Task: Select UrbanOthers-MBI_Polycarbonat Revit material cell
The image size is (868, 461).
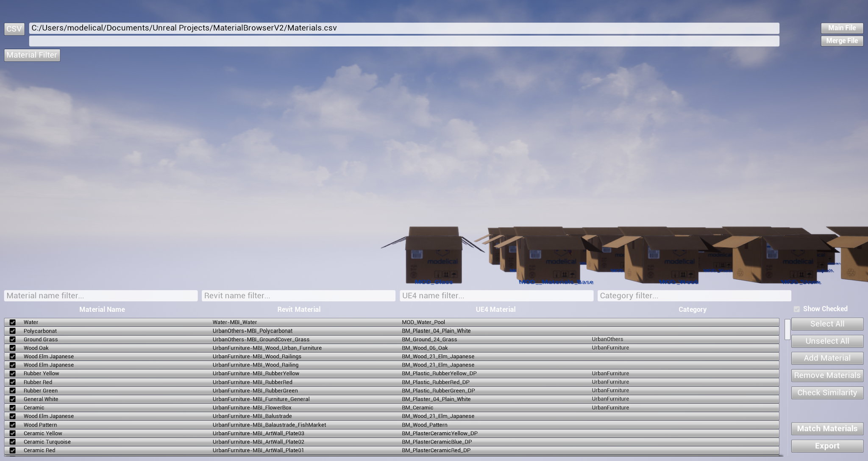Action: [x=253, y=331]
